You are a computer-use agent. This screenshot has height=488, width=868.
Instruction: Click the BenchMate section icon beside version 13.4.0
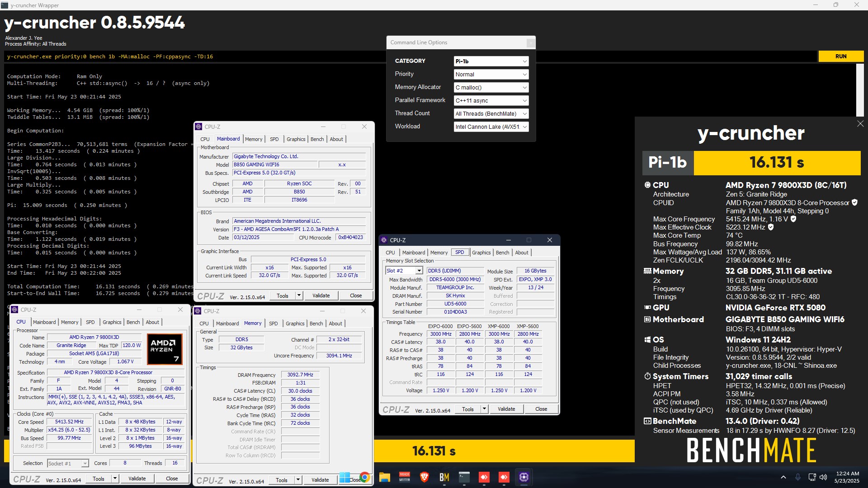pyautogui.click(x=647, y=421)
